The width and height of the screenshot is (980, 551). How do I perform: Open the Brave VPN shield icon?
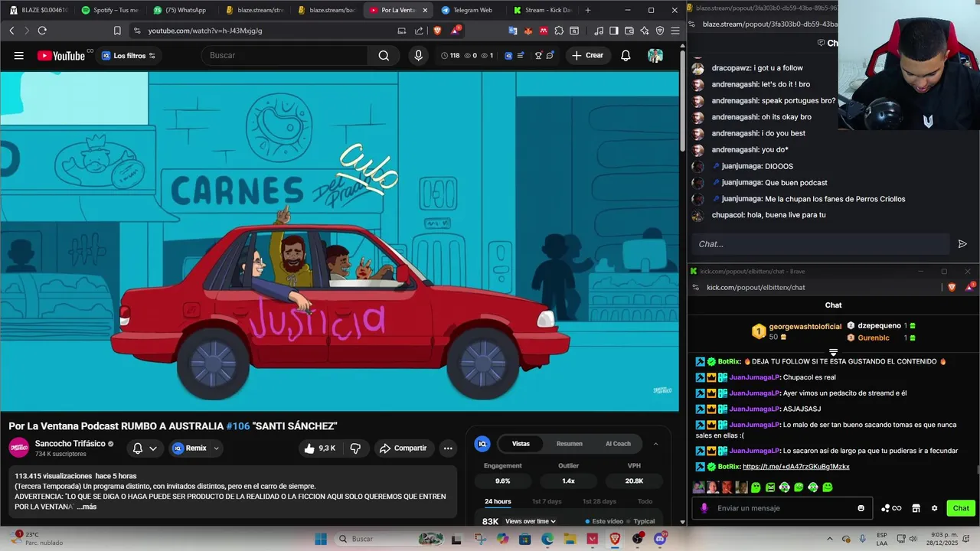point(659,31)
